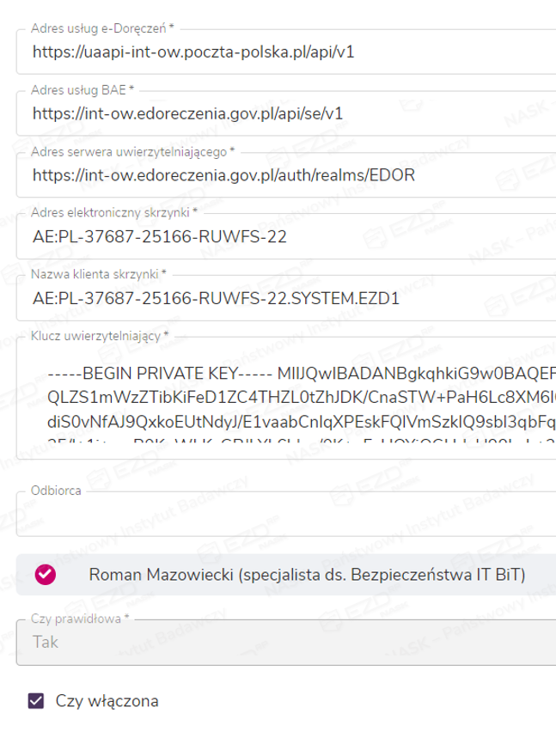The height and width of the screenshot is (756, 556).
Task: Focus the Nazwa klienta skrzynki field
Action: pyautogui.click(x=284, y=300)
